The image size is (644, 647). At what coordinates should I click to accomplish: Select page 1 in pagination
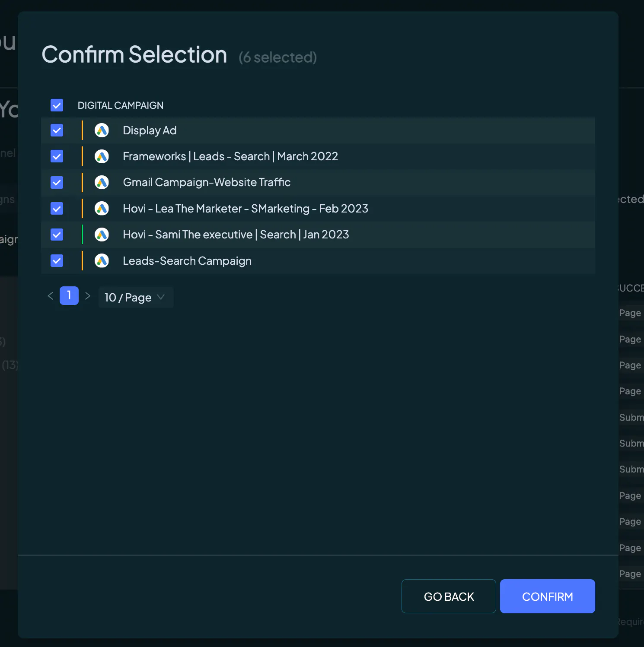[x=69, y=295]
